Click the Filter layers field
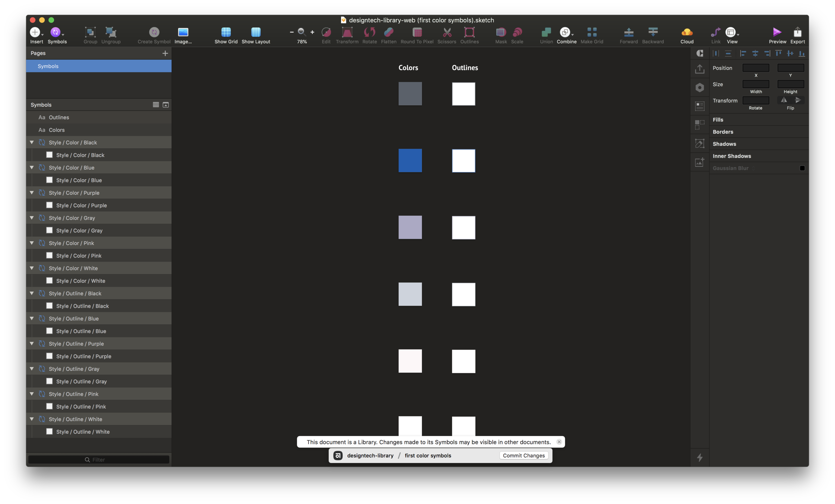Screen dimensions: 835x504 [99, 459]
